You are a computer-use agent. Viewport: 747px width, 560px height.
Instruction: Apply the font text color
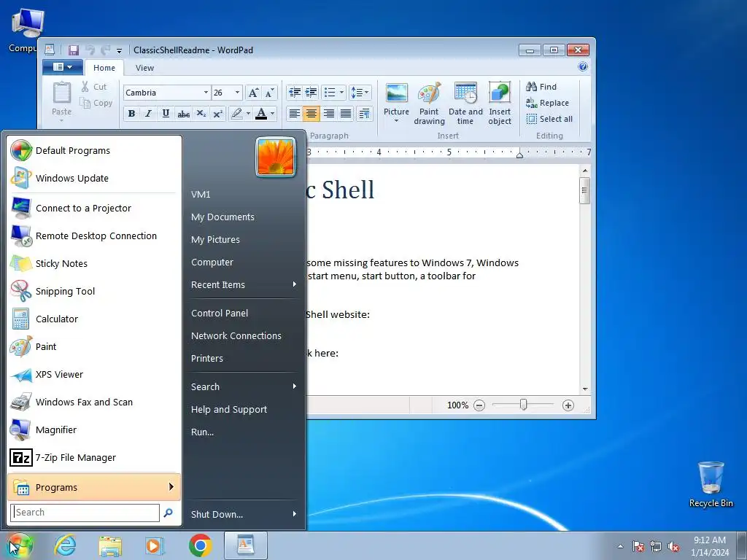(x=261, y=113)
